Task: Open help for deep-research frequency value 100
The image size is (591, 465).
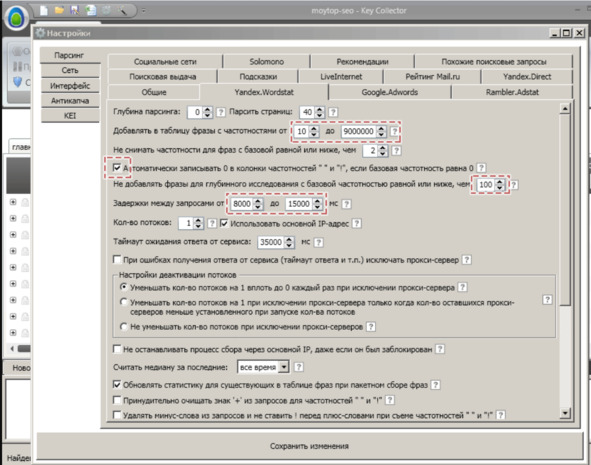Action: tap(514, 185)
